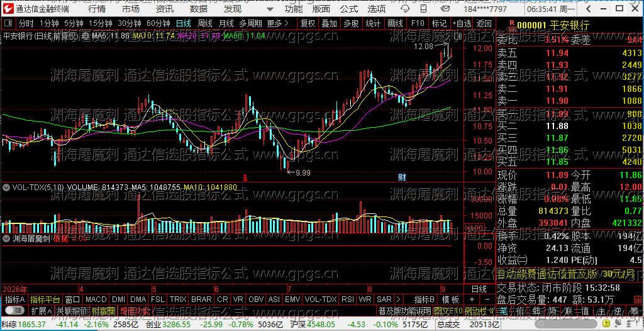Expand the 更多 periods list

[x=277, y=23]
